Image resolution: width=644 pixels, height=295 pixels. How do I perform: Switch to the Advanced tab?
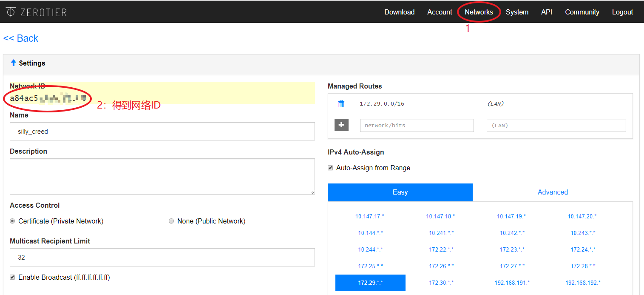[x=553, y=192]
